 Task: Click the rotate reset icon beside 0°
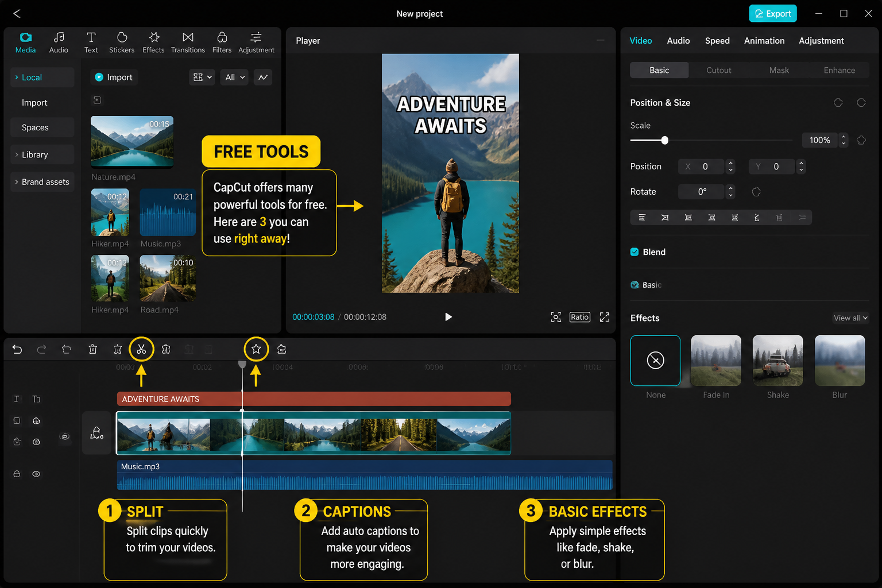click(x=756, y=192)
